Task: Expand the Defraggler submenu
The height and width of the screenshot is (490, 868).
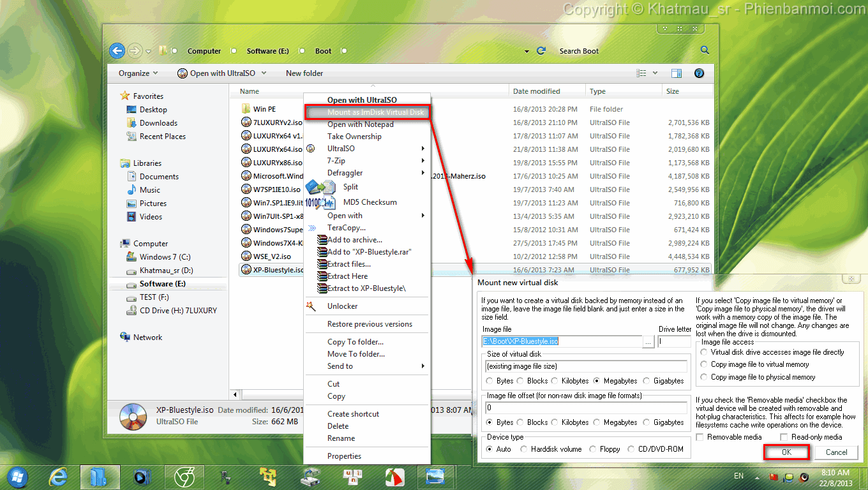Action: (423, 173)
